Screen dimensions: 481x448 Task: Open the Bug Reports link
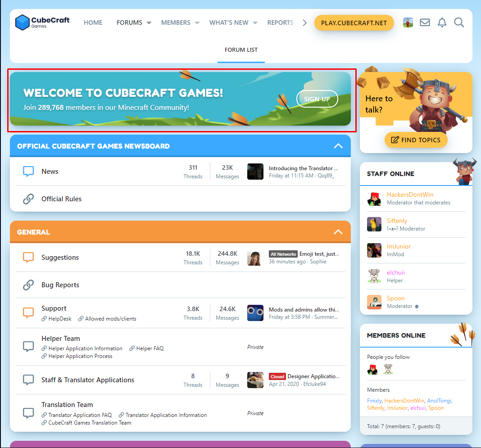[x=60, y=285]
